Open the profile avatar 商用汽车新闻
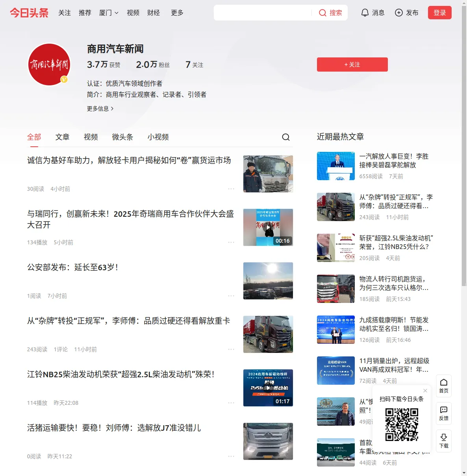 (49, 65)
